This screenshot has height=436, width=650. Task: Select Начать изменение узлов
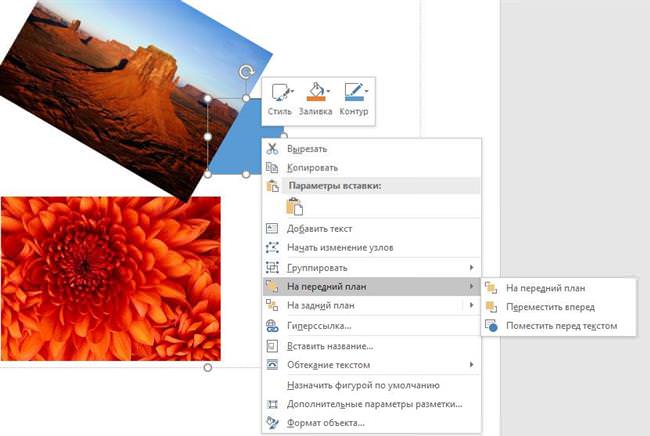(372, 247)
